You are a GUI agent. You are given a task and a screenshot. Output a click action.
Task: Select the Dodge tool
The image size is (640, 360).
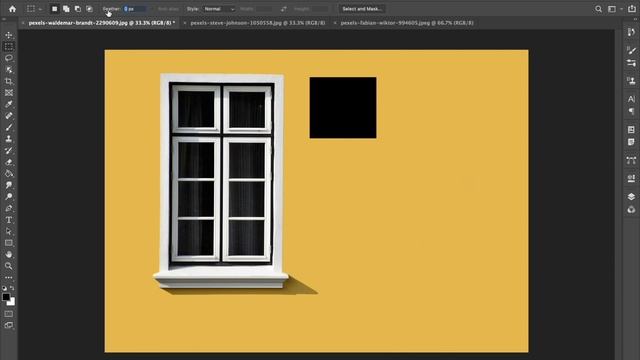[x=9, y=196]
